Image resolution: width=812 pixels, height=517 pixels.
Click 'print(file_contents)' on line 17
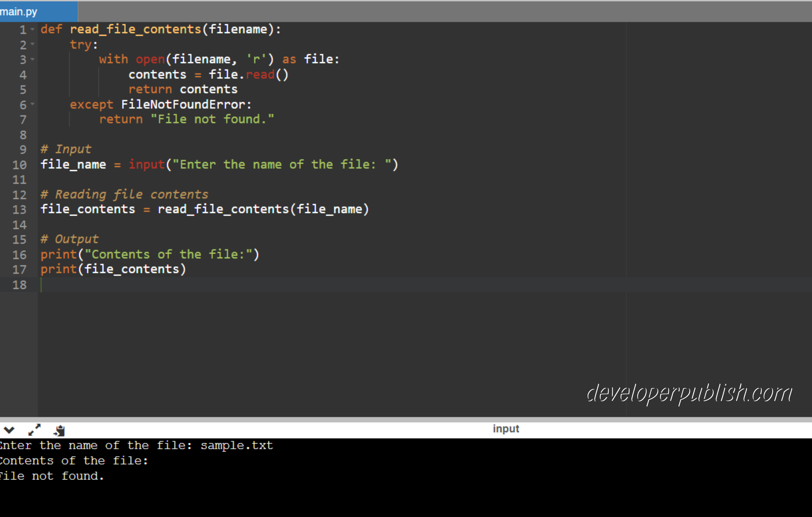113,269
